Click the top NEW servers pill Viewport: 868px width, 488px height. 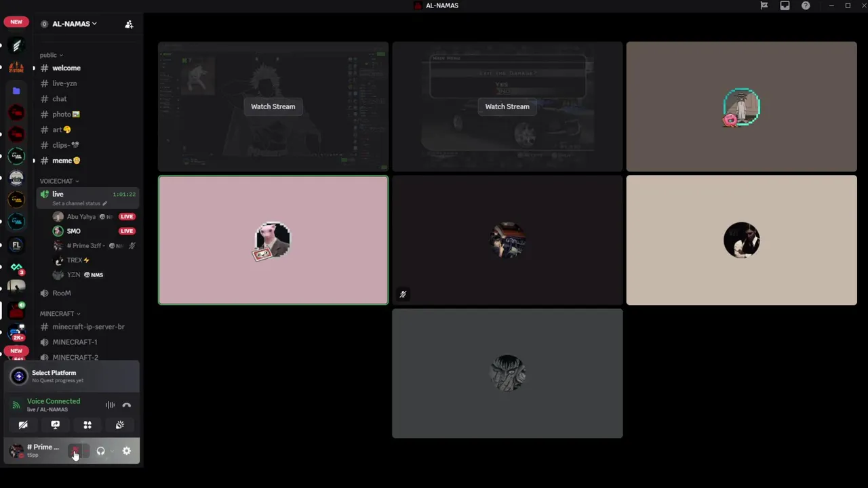[16, 22]
